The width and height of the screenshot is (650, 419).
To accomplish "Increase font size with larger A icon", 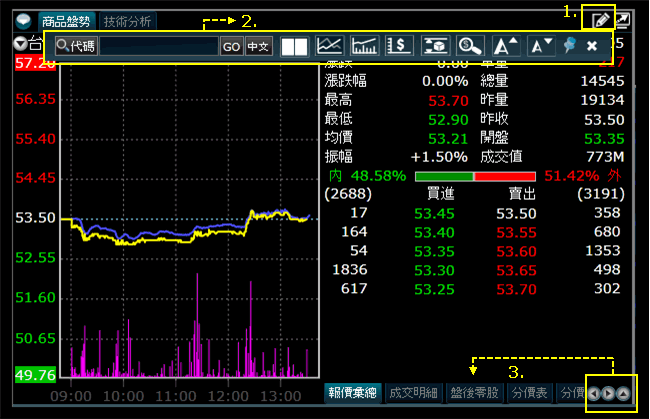I will [x=505, y=46].
